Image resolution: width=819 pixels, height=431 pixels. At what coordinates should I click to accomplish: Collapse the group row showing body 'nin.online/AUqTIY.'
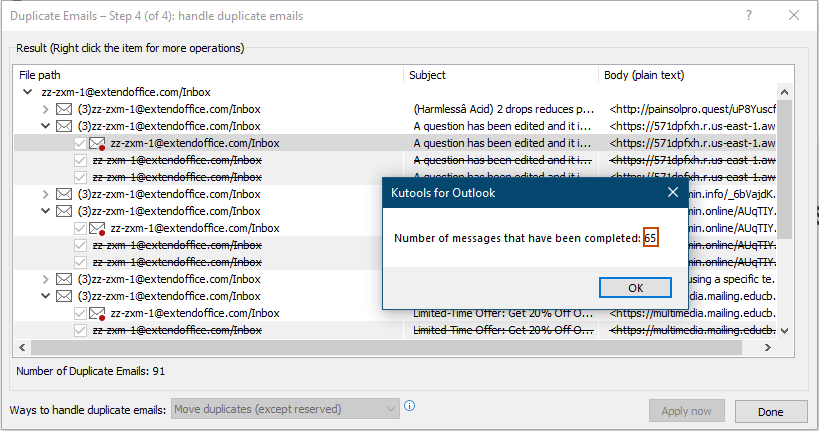[x=45, y=211]
